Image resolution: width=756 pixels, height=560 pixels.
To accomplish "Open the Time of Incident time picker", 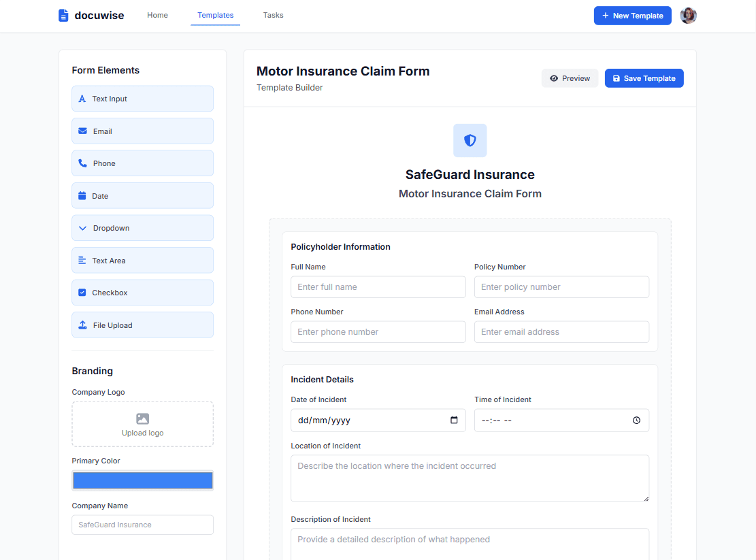I will pos(637,420).
